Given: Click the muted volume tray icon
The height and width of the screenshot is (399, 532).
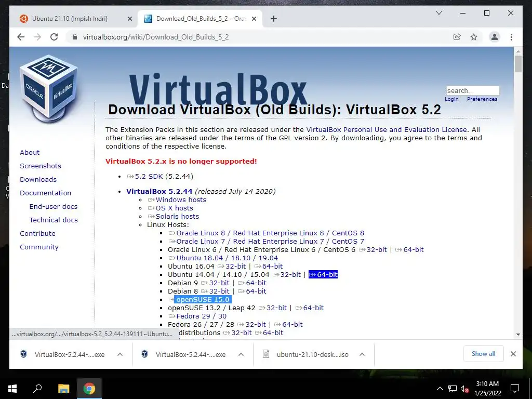Looking at the screenshot, I should pos(464,389).
